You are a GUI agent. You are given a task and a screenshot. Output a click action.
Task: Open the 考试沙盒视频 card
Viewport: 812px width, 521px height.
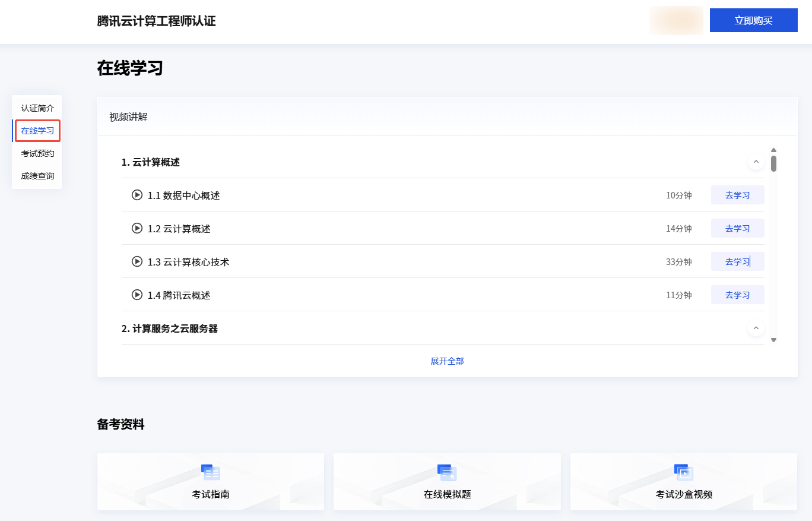[684, 482]
